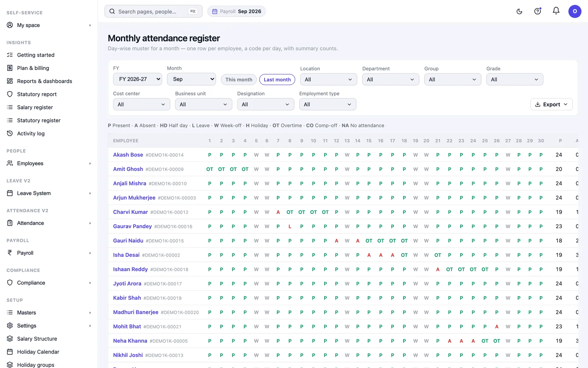This screenshot has width=588, height=368.
Task: Open the Department filter dropdown
Action: (391, 79)
